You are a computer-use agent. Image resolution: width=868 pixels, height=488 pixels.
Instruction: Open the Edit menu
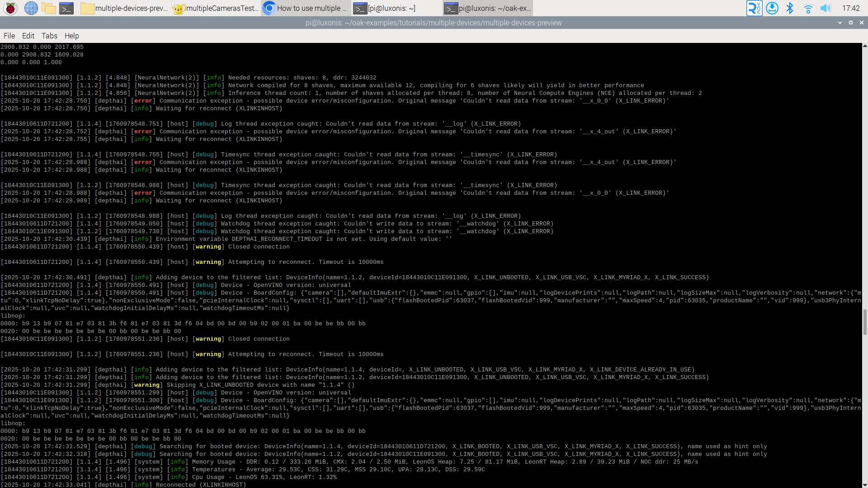tap(28, 36)
